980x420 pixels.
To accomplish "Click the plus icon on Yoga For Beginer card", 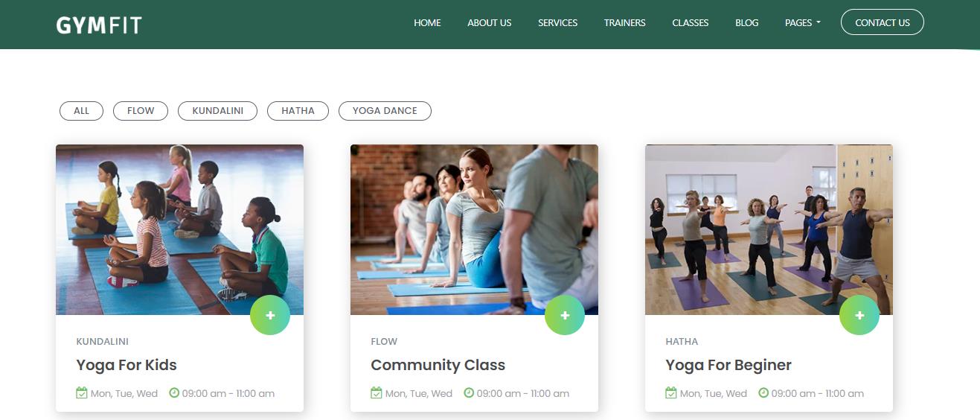I will click(x=859, y=315).
